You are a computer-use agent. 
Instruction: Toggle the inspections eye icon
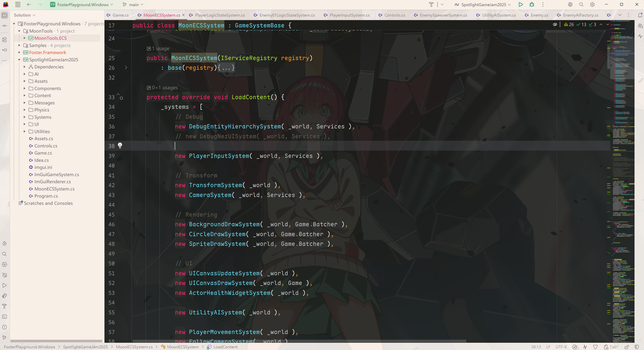(555, 25)
